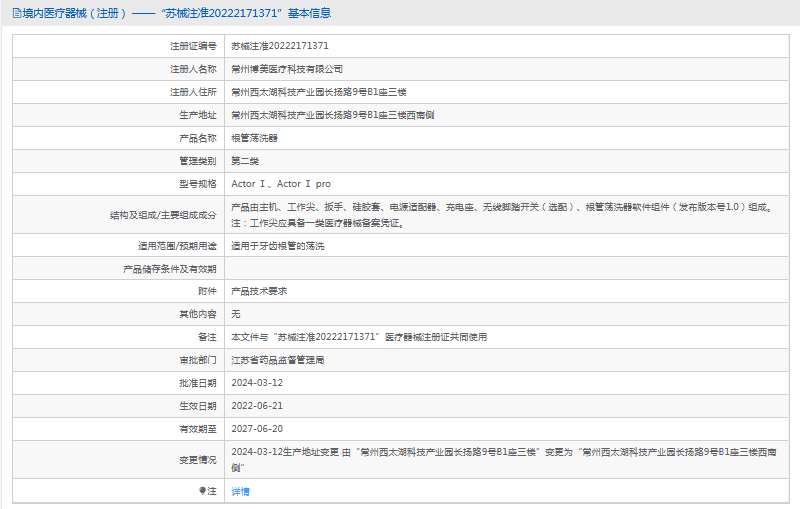Click the 备注 remark text
The width and height of the screenshot is (800, 509).
(359, 337)
